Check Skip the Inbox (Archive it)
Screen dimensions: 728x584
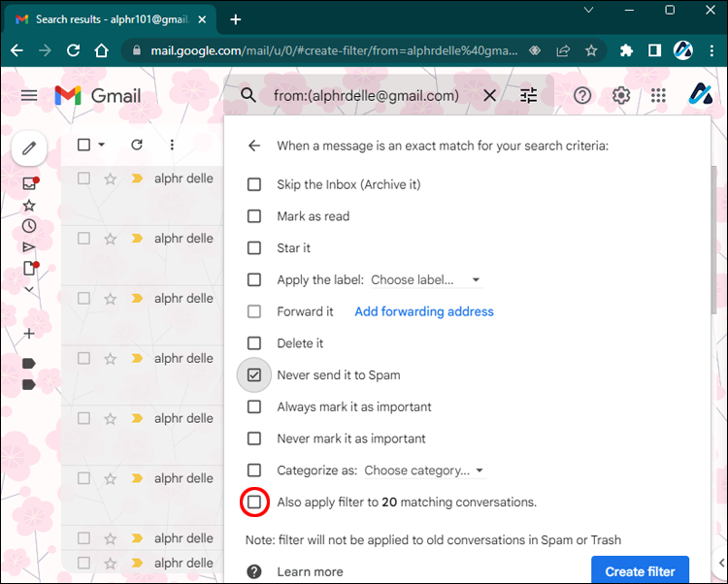[254, 184]
